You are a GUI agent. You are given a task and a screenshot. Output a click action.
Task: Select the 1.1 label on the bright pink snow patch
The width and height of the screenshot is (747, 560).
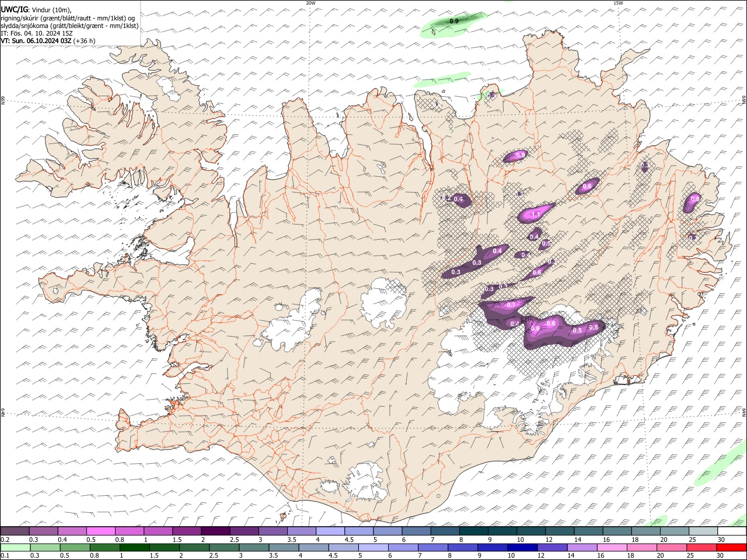[536, 215]
